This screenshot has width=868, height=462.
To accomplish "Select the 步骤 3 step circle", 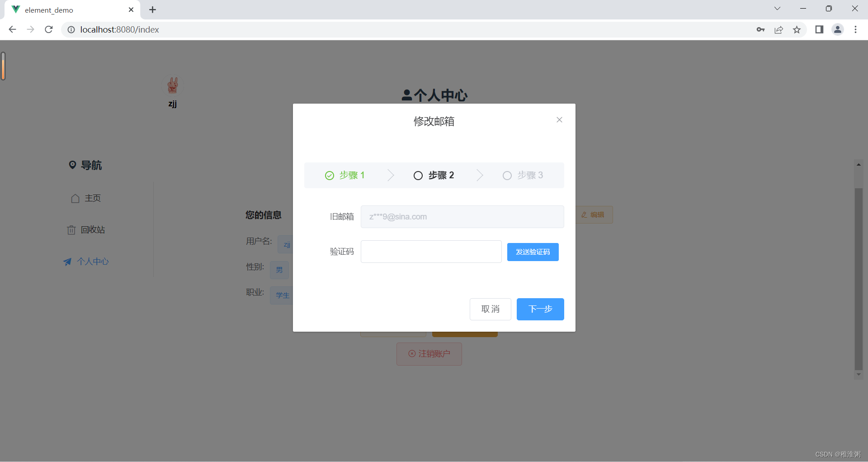I will coord(507,176).
